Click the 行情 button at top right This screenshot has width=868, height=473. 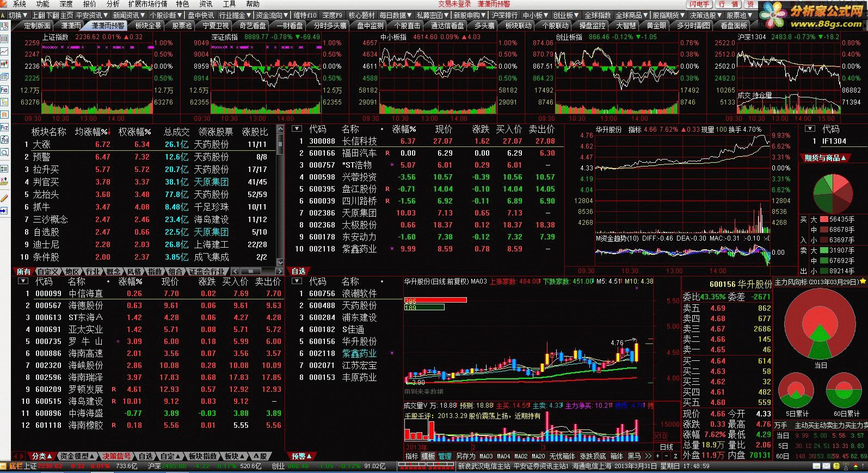729,4
